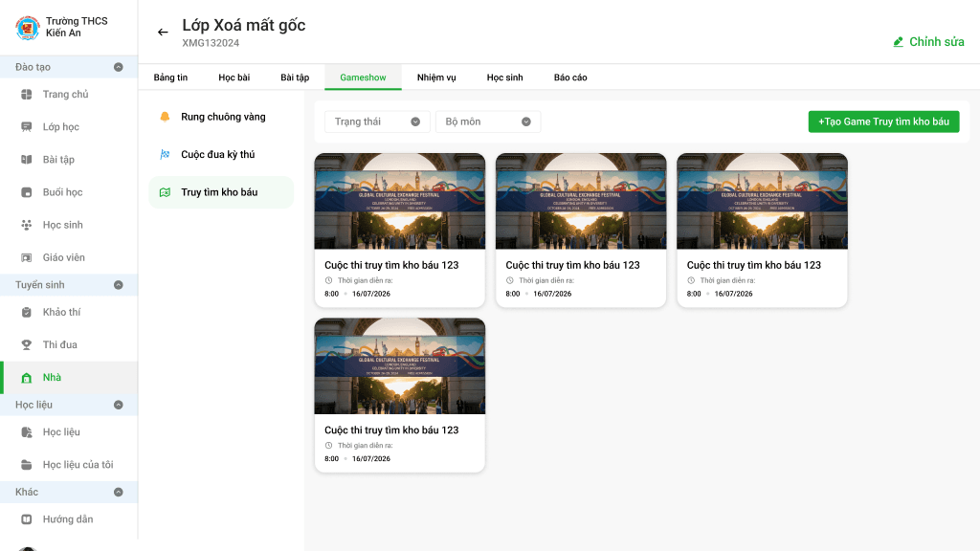Open the Trạng thái dropdown
The height and width of the screenshot is (551, 980).
(377, 121)
